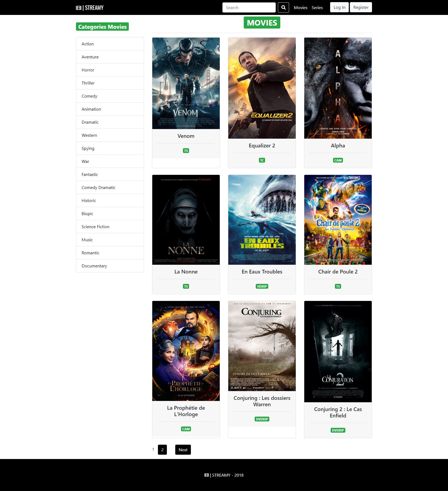The image size is (448, 491).
Task: Show Romantic category movies
Action: click(110, 253)
